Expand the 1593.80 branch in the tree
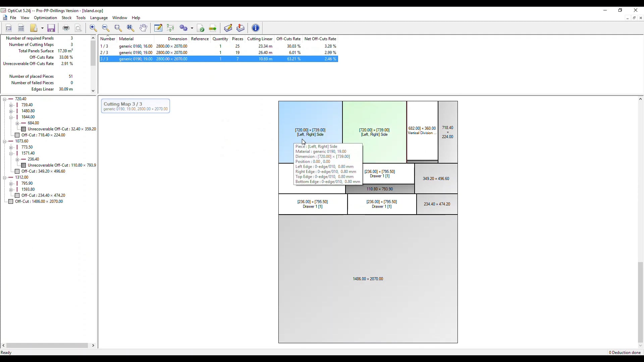 pyautogui.click(x=11, y=189)
